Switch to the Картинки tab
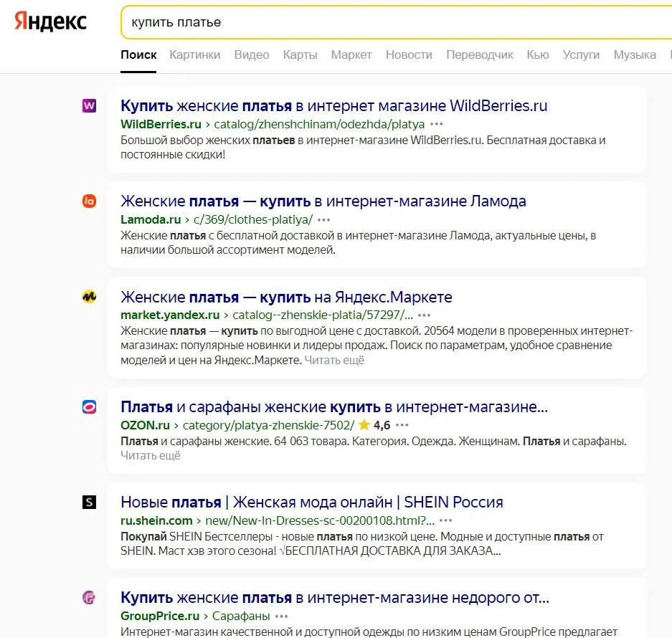 tap(194, 54)
